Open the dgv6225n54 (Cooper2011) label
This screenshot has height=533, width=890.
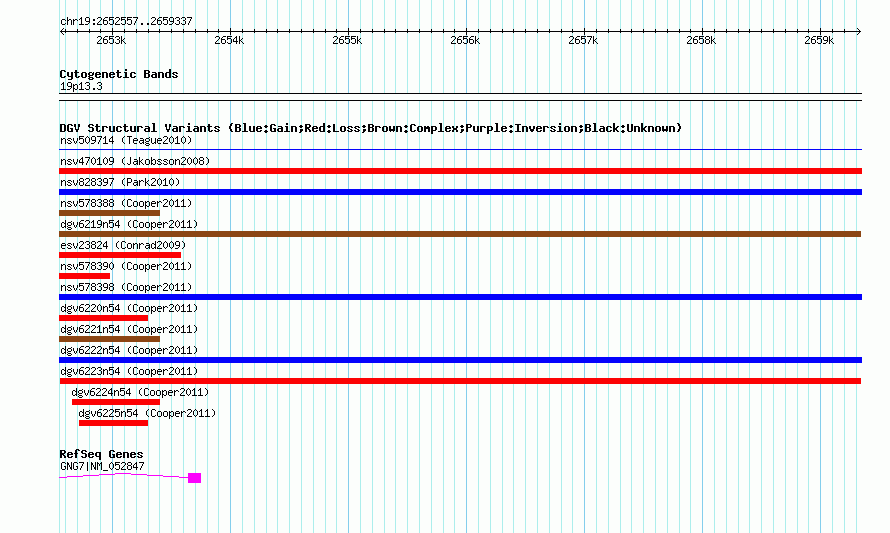148,413
